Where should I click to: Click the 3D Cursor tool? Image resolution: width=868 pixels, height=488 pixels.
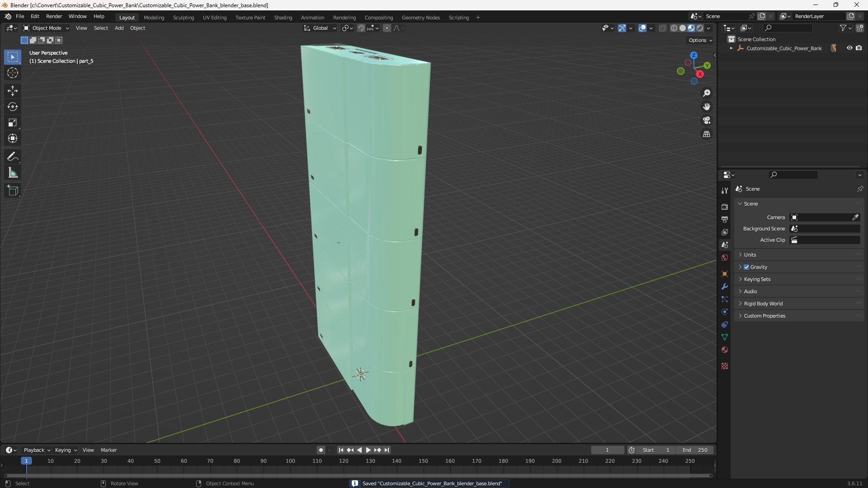coord(13,73)
